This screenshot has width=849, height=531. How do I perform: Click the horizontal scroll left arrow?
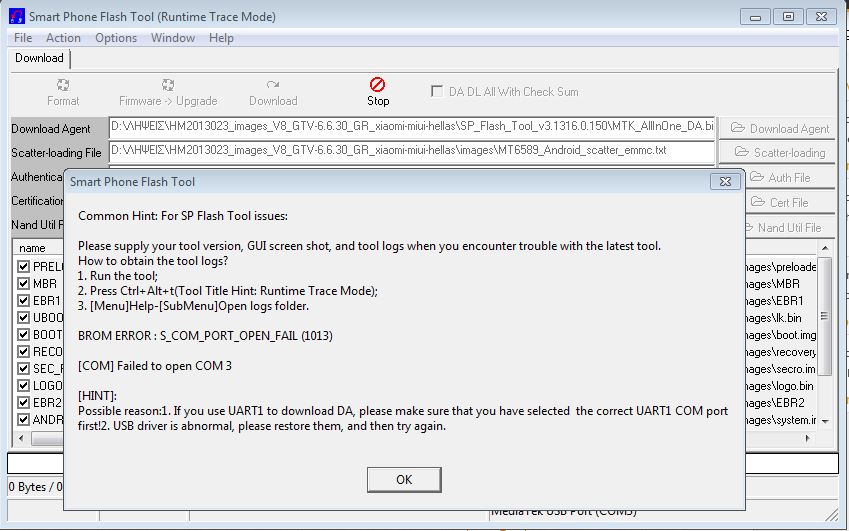coord(21,438)
